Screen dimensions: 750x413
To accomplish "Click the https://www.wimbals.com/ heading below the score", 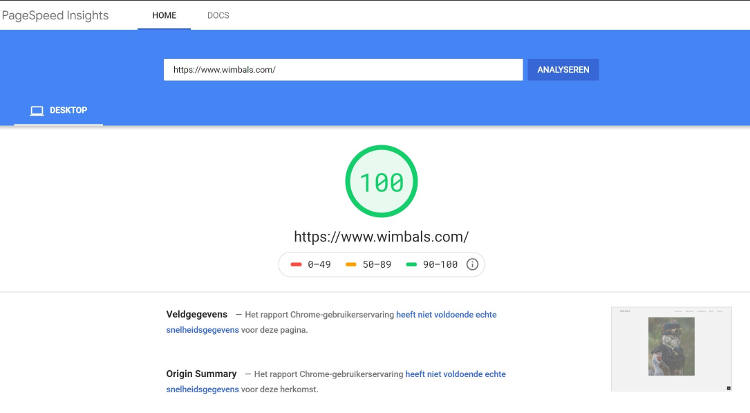I will tap(381, 236).
